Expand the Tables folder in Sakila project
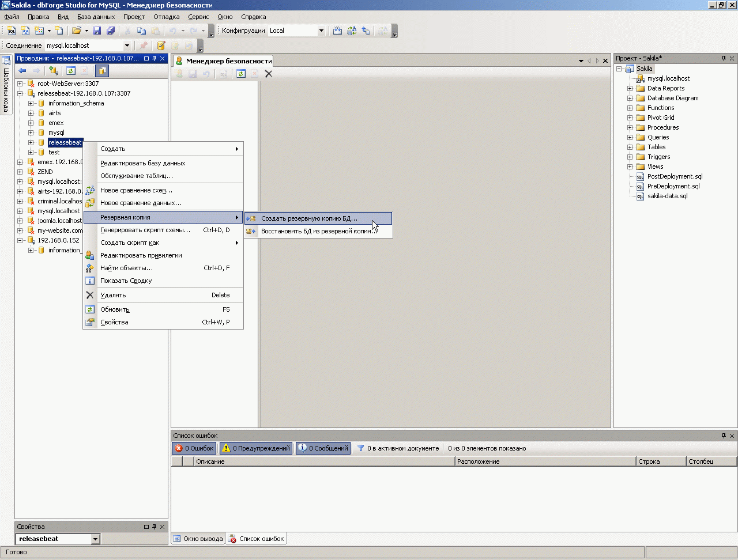738x560 pixels. [x=630, y=147]
